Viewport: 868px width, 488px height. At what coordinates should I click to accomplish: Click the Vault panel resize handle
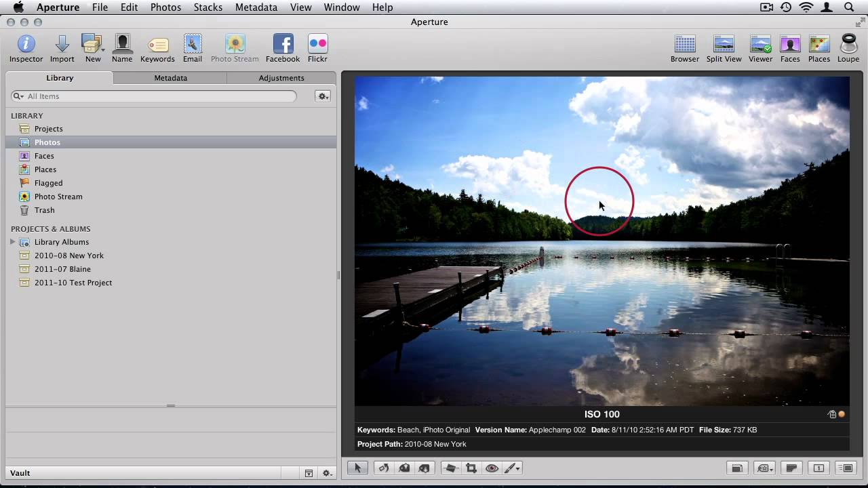[x=171, y=405]
